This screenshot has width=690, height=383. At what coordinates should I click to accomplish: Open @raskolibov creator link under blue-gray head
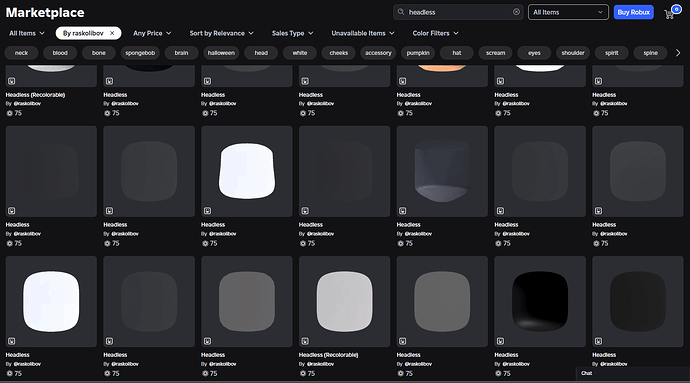[x=418, y=234]
